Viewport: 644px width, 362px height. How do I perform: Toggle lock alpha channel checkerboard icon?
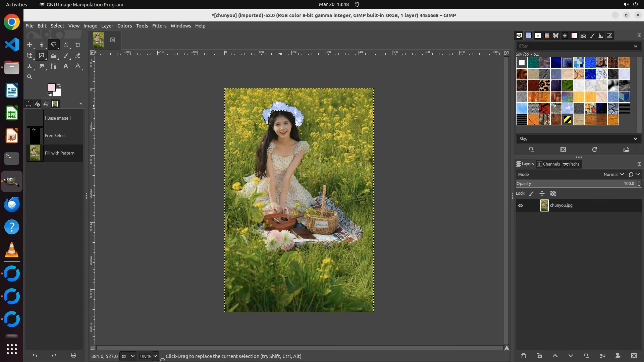[x=553, y=193]
